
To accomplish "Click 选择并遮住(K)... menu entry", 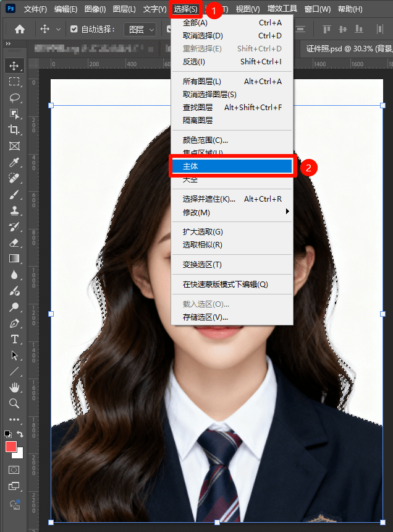I will click(x=209, y=199).
